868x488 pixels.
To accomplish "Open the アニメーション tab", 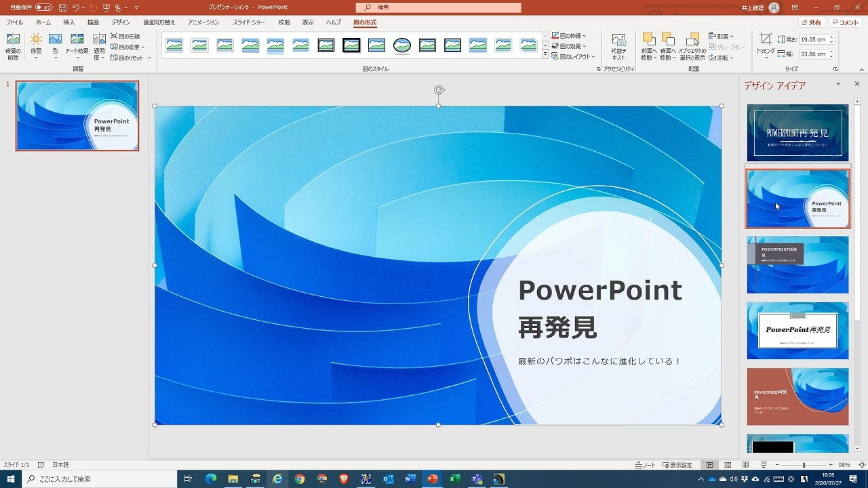I will pyautogui.click(x=203, y=22).
